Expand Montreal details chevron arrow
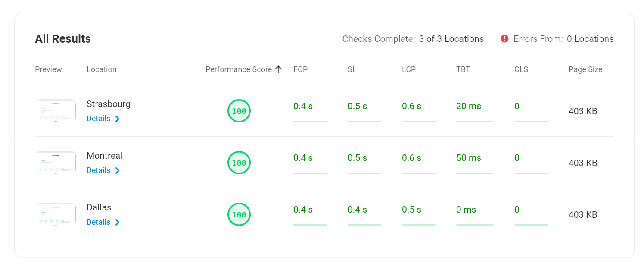This screenshot has width=644, height=273. [118, 170]
